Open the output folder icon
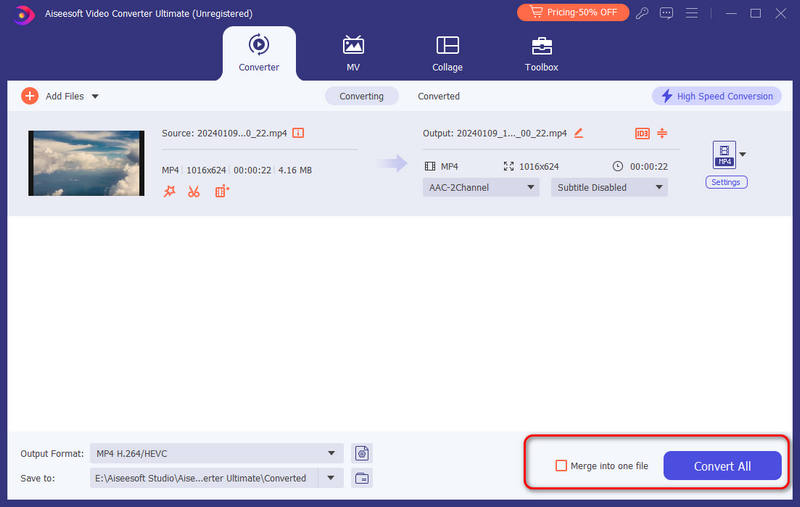Image resolution: width=800 pixels, height=507 pixels. pyautogui.click(x=362, y=478)
